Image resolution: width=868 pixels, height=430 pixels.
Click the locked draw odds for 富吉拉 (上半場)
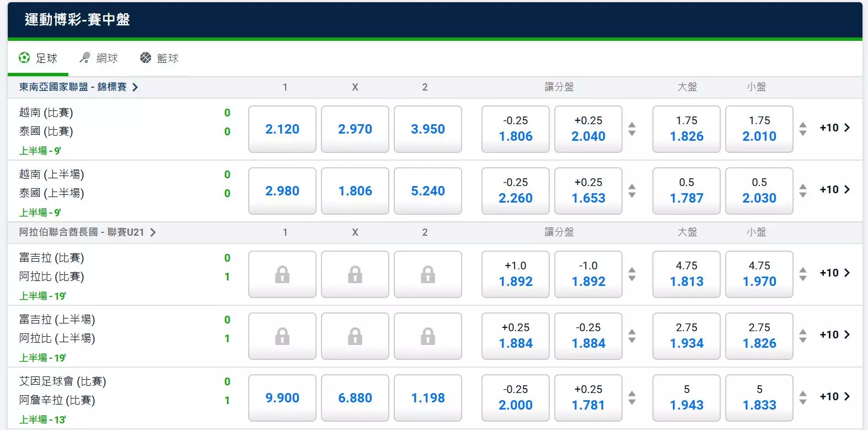click(355, 336)
